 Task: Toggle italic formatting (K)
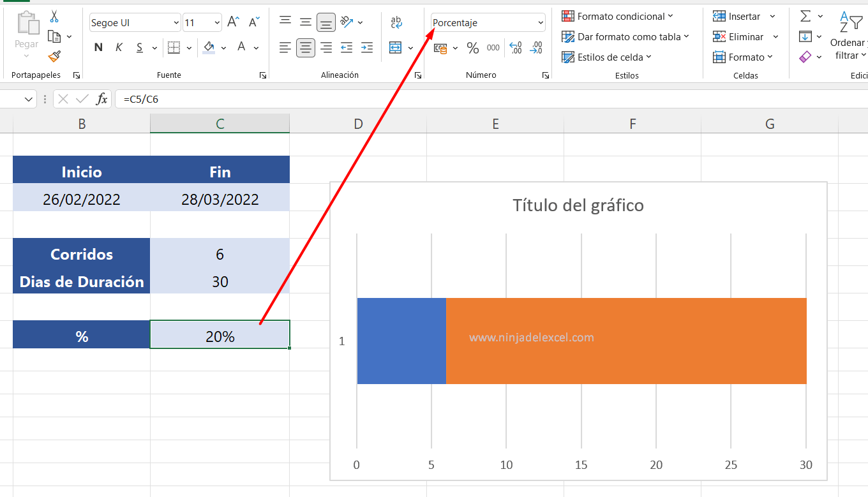pyautogui.click(x=119, y=47)
